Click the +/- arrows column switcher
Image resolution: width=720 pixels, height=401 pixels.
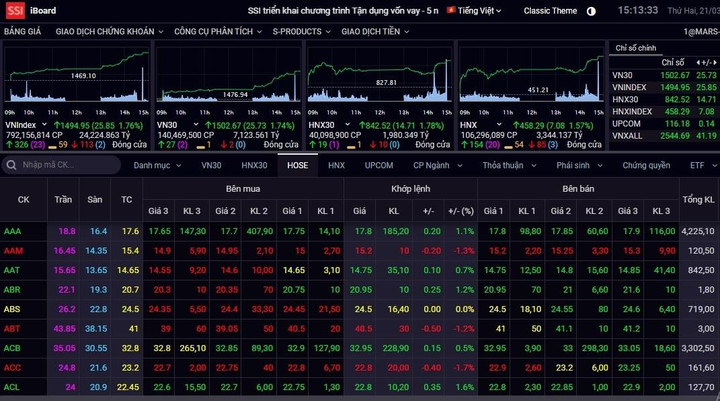coord(706,62)
